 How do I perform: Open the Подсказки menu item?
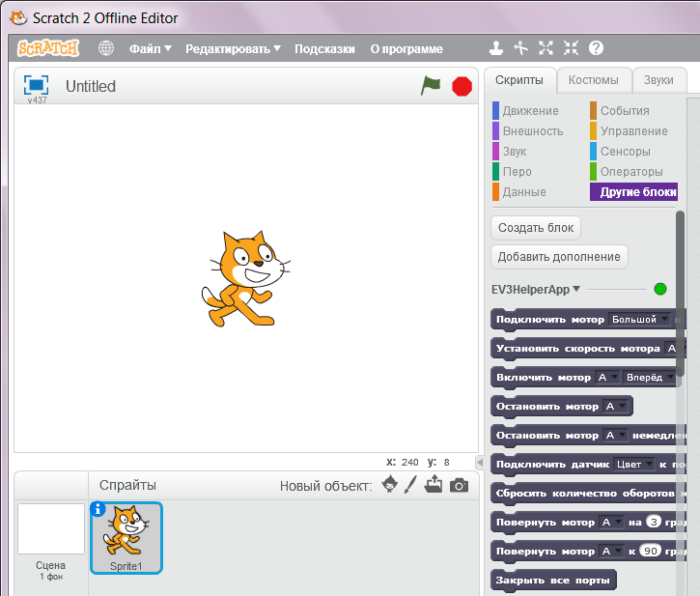point(324,48)
